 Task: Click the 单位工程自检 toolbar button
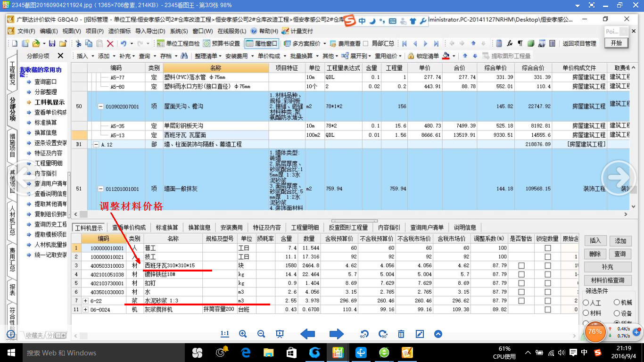click(x=178, y=43)
